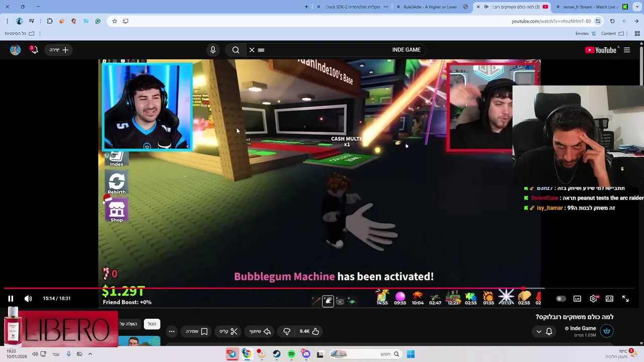Enter fullscreen from the player controls
This screenshot has height=362, width=644.
point(625,299)
